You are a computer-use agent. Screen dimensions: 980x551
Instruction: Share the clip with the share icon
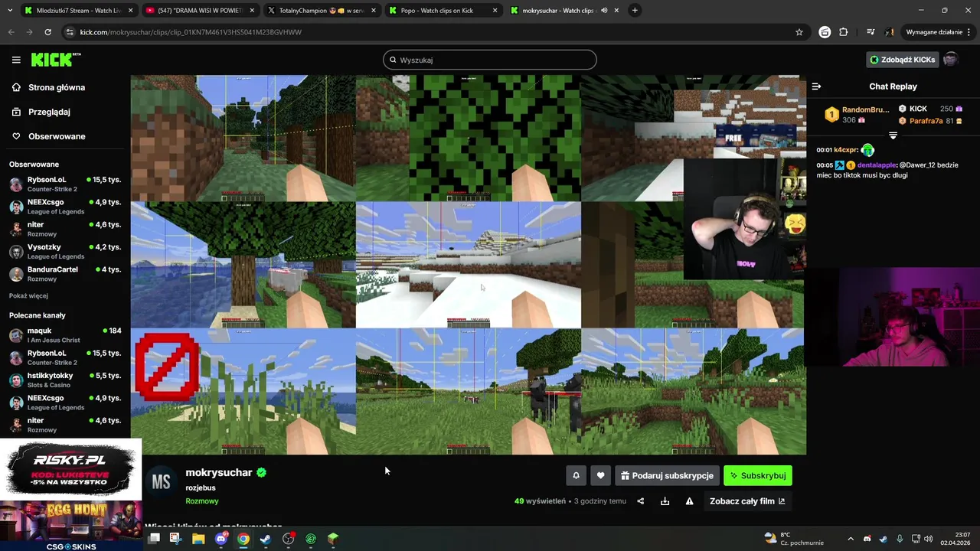pos(641,501)
